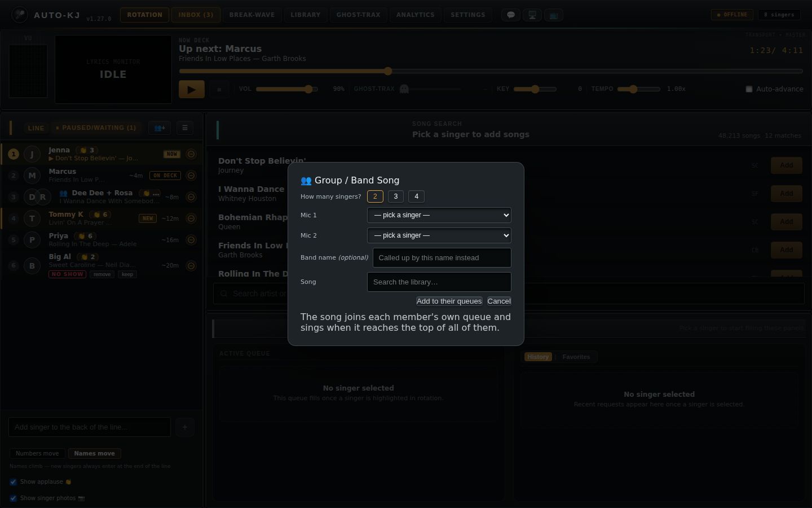The image size is (812, 508).
Task: Click the stop button on the deck
Action: pyautogui.click(x=219, y=89)
